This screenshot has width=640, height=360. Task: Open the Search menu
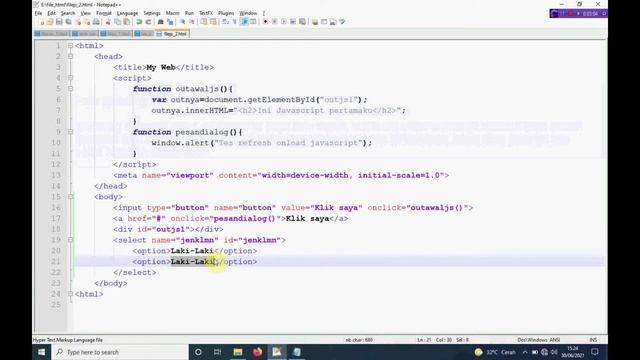point(68,13)
